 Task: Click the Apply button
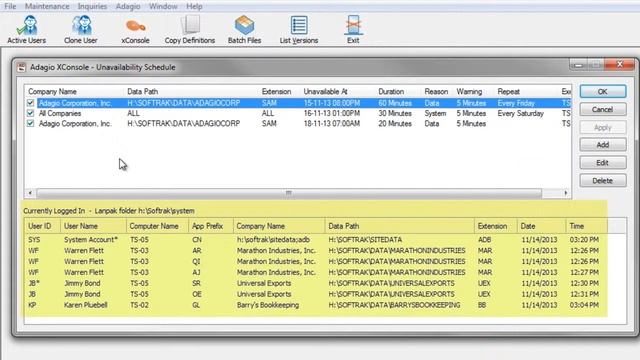coord(602,127)
